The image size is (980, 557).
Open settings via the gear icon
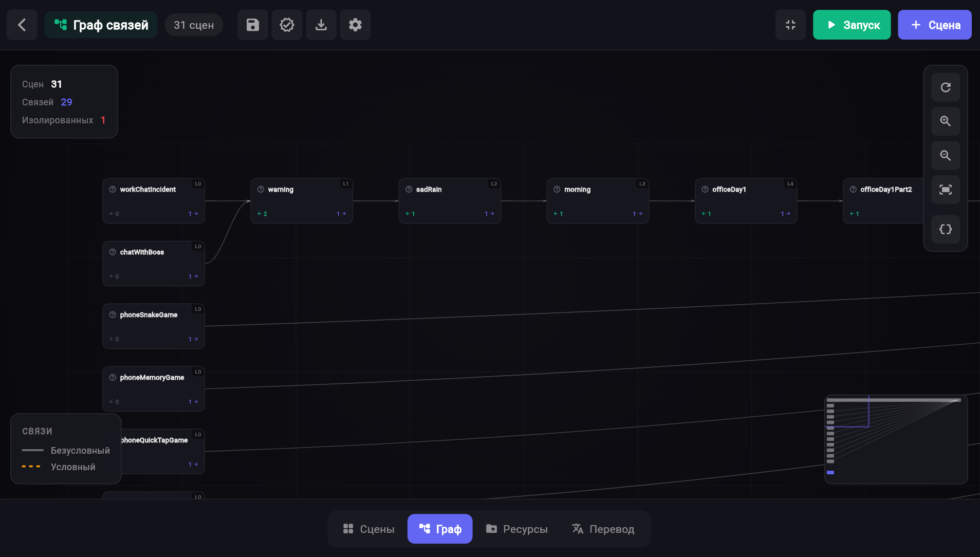(x=355, y=25)
